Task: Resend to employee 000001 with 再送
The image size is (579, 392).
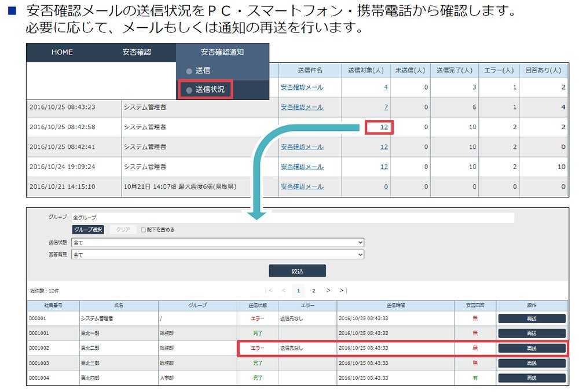Action: point(532,318)
